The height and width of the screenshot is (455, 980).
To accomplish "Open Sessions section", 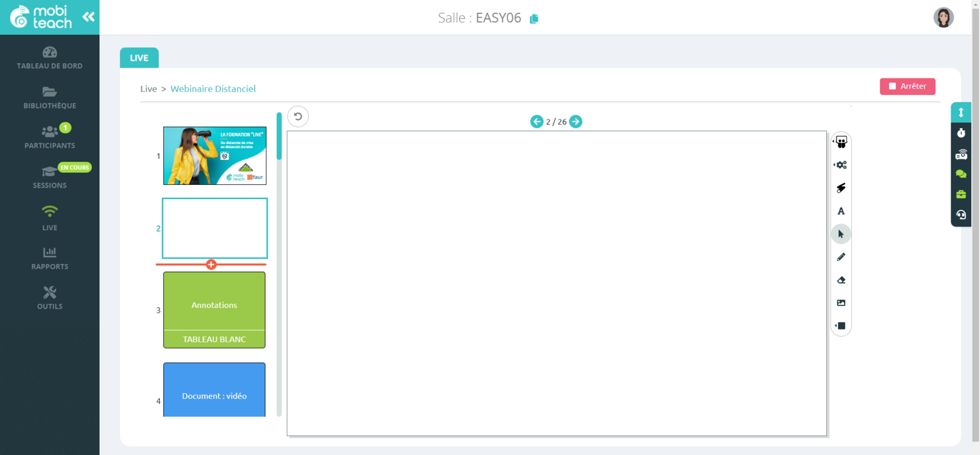I will click(x=50, y=176).
